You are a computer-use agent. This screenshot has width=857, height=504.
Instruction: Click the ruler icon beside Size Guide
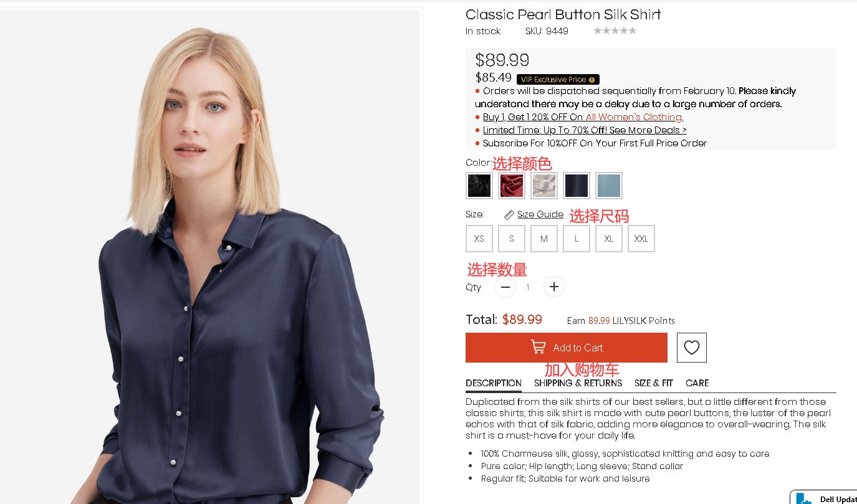(509, 214)
